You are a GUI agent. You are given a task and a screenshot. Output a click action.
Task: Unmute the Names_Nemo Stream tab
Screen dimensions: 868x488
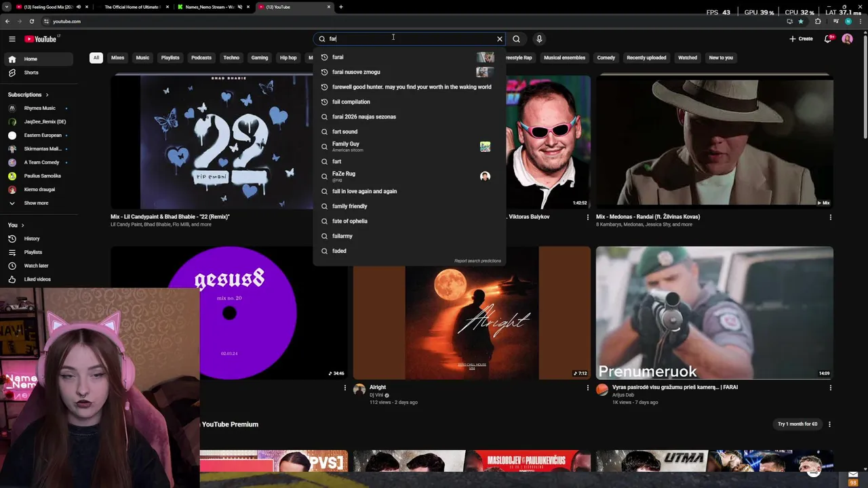239,7
